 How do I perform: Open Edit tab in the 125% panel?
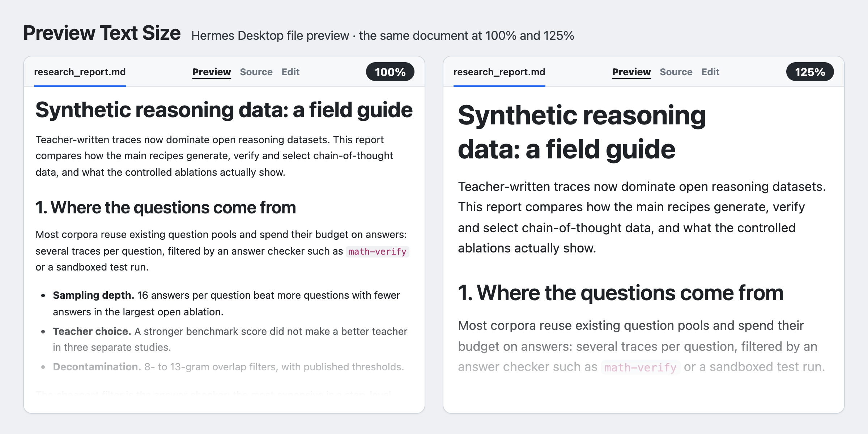click(710, 72)
